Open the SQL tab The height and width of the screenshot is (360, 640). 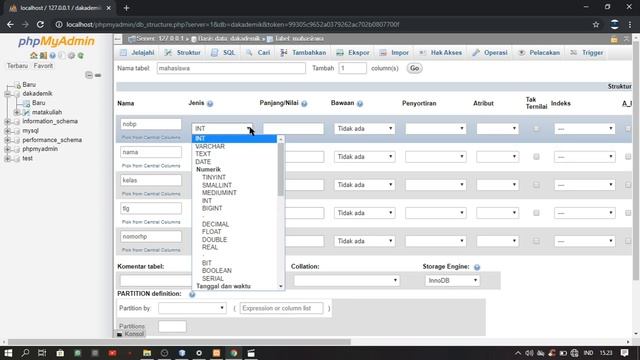click(223, 53)
